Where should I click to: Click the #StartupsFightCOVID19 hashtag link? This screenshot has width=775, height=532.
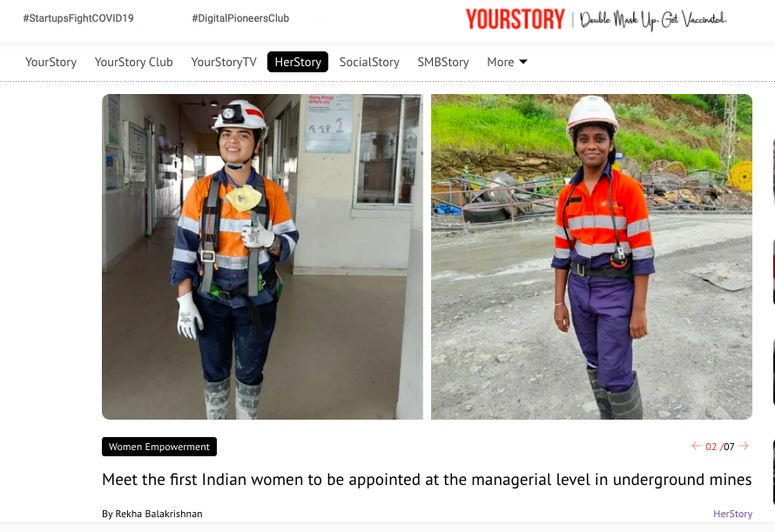point(78,18)
